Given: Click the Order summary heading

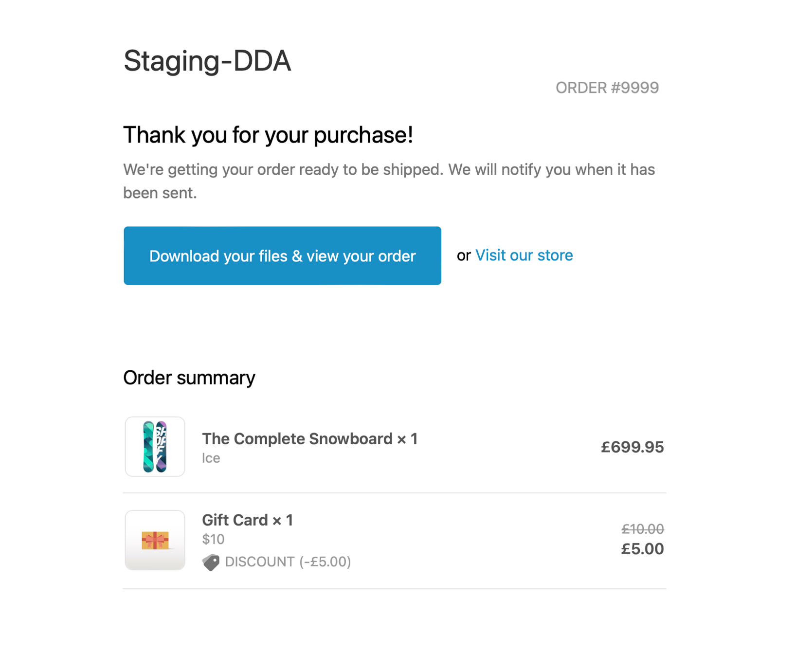Looking at the screenshot, I should (x=189, y=378).
